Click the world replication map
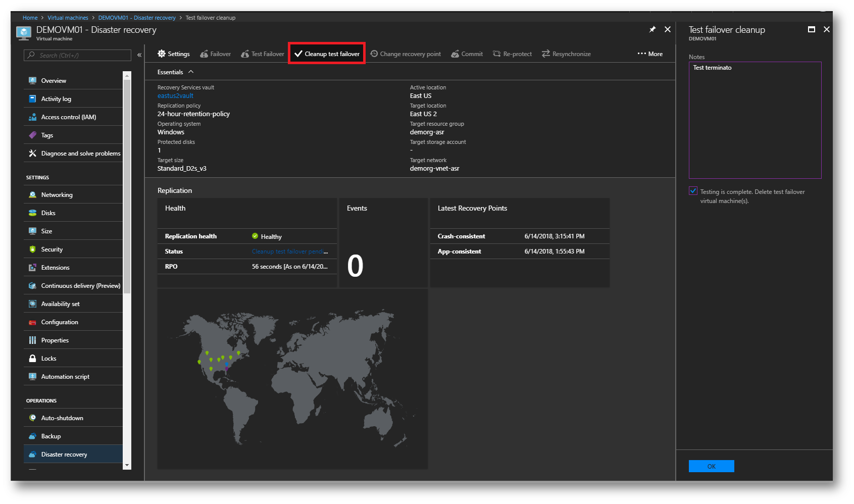 pyautogui.click(x=292, y=379)
